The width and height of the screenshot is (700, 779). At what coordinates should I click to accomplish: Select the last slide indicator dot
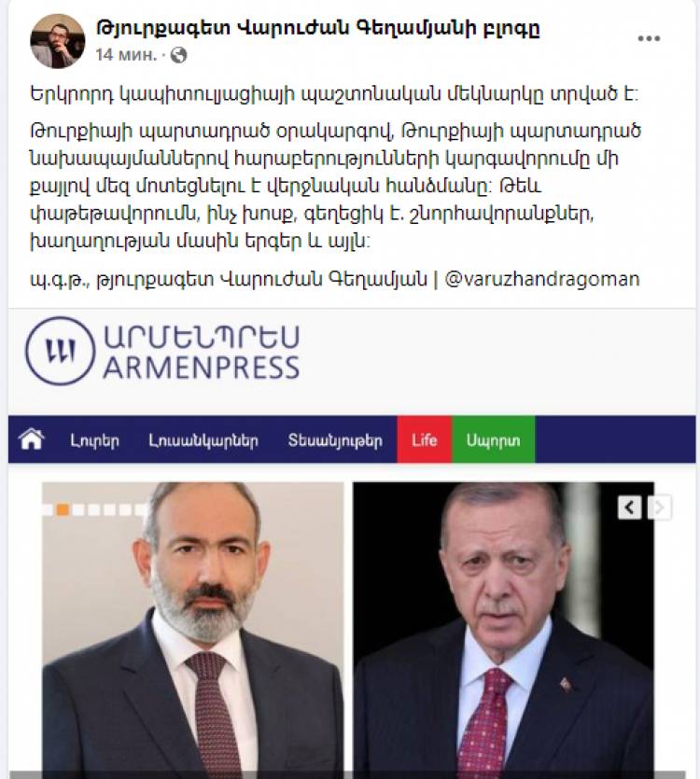(141, 509)
